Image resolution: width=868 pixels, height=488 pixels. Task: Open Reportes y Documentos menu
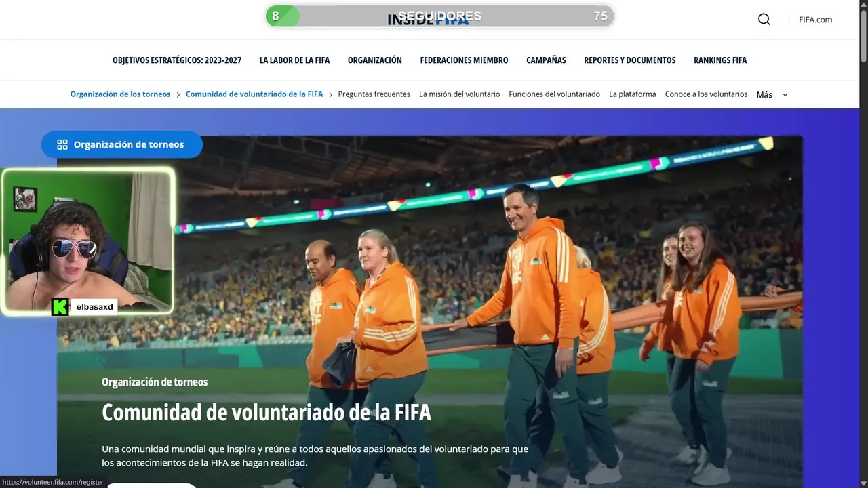click(x=630, y=60)
